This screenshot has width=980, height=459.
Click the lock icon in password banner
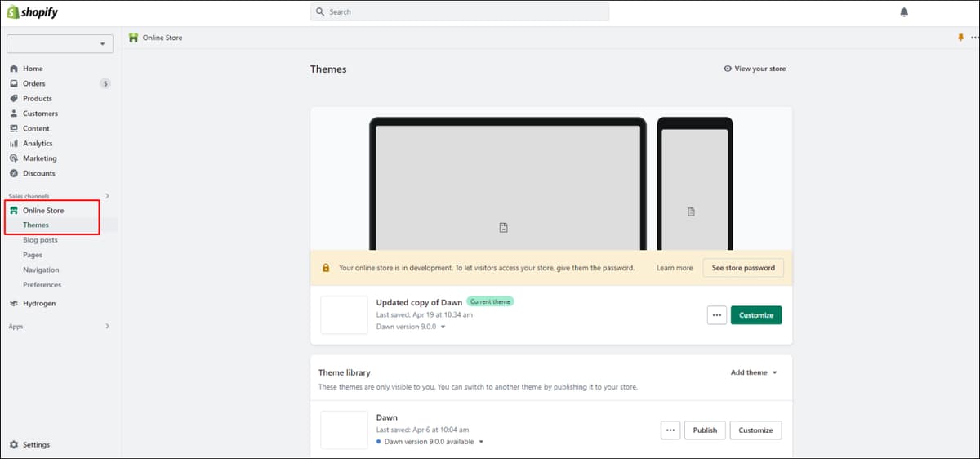(x=326, y=268)
